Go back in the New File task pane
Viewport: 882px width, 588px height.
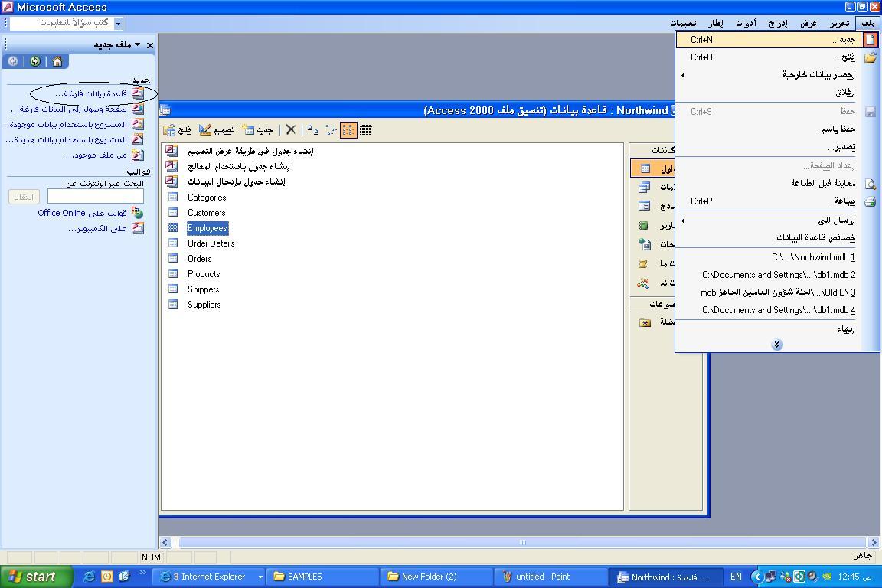point(13,61)
